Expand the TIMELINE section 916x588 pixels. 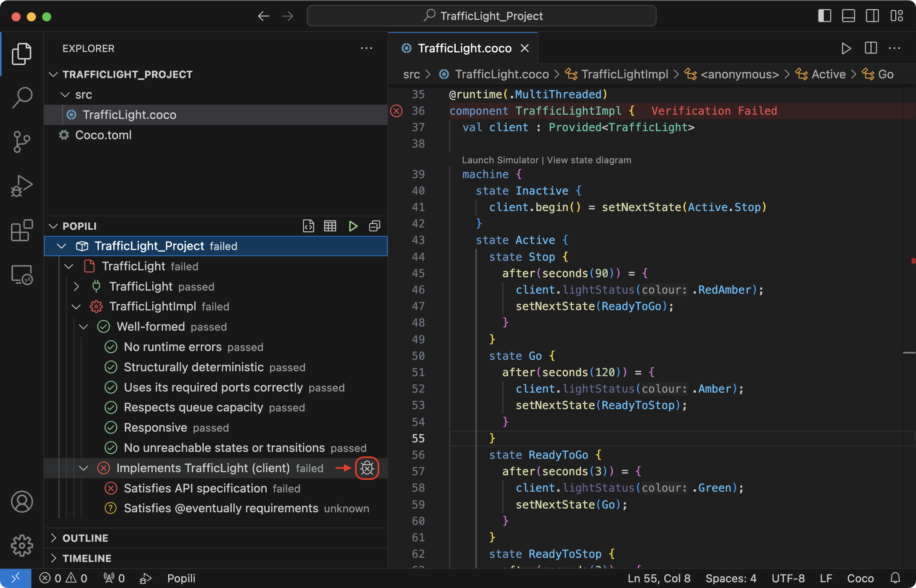[x=54, y=558]
